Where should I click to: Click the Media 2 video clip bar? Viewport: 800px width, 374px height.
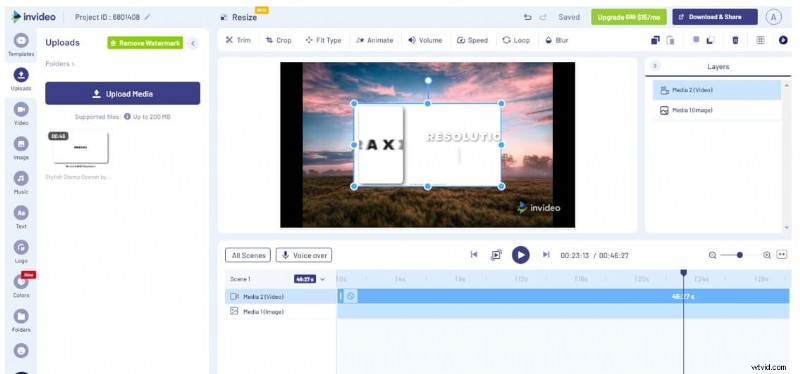tap(564, 296)
